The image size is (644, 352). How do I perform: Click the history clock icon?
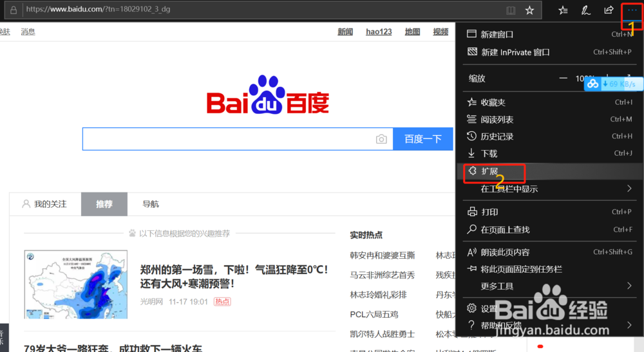pyautogui.click(x=471, y=136)
